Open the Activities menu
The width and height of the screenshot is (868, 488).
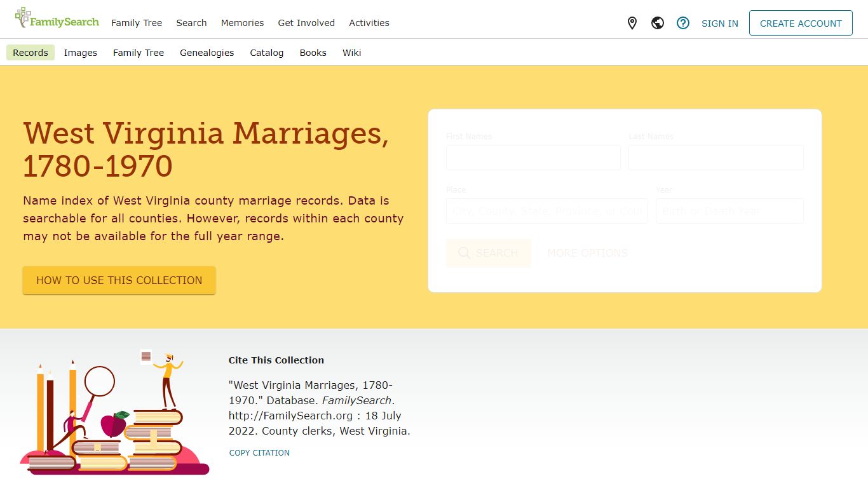pyautogui.click(x=369, y=23)
